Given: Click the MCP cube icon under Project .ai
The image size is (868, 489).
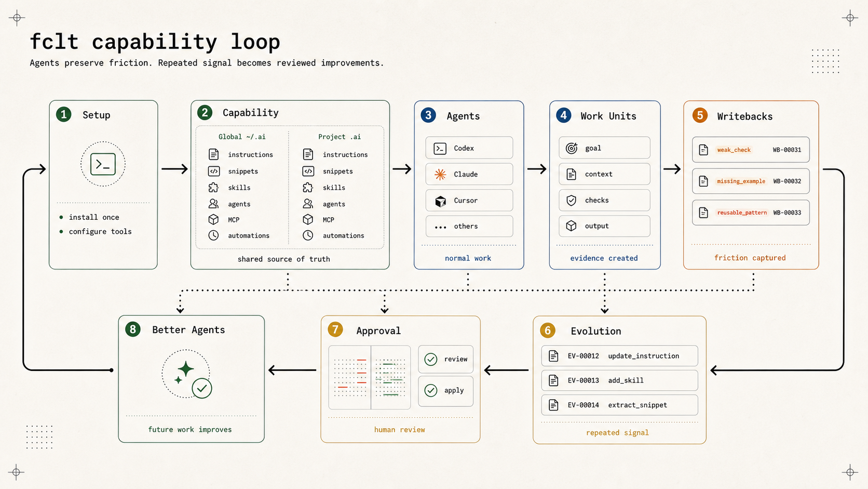Looking at the screenshot, I should (308, 219).
